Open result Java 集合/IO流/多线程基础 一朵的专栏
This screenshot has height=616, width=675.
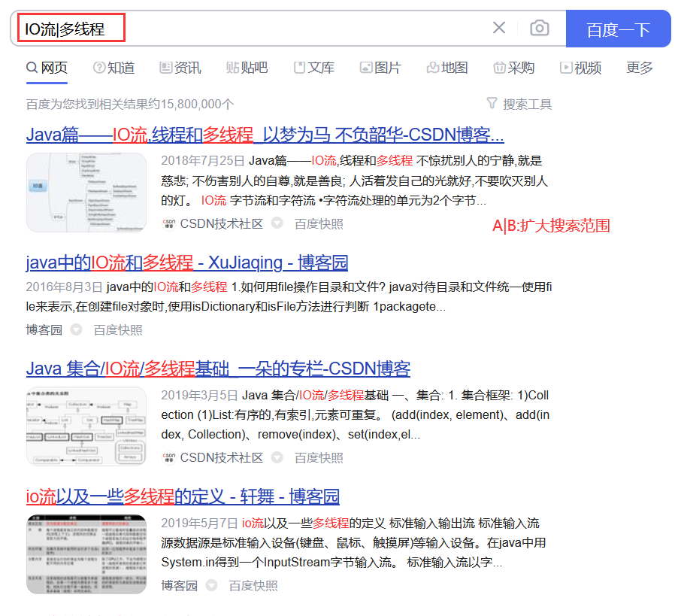(218, 369)
